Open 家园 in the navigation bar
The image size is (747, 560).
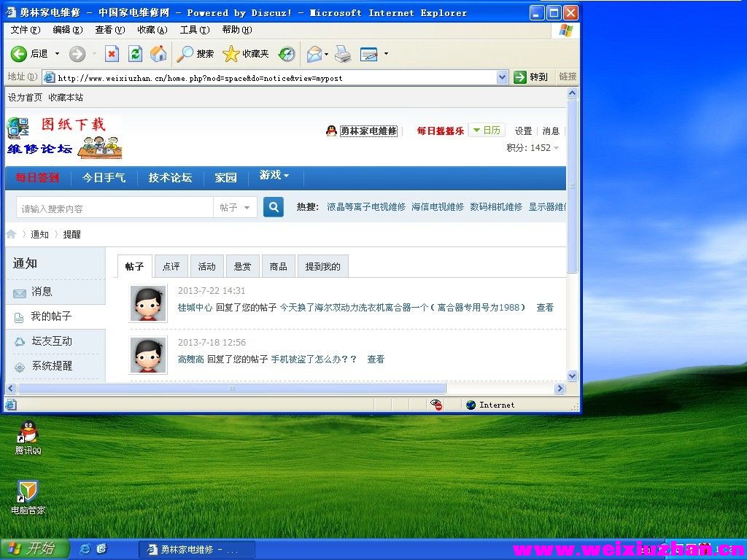[226, 178]
